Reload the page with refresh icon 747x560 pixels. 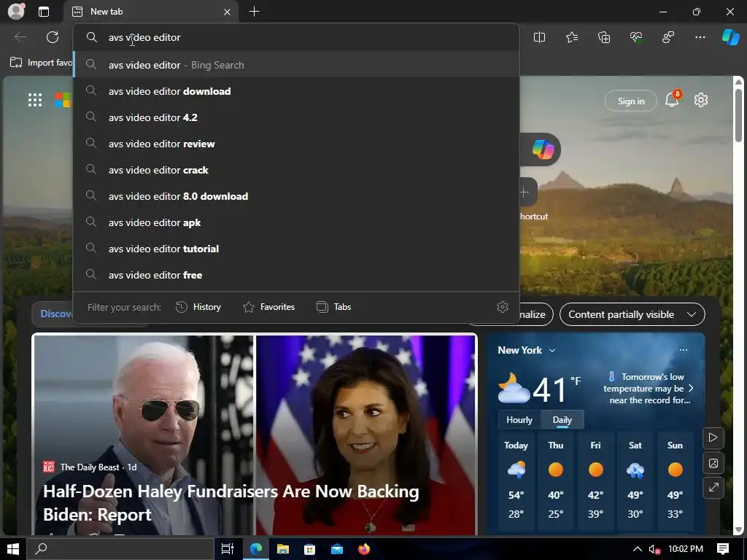[53, 37]
